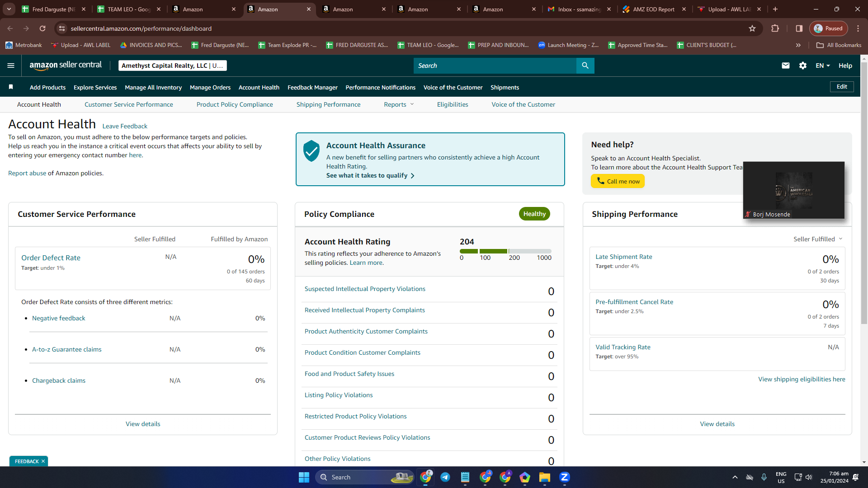Expand the hidden bookmarks chevron
868x488 pixels.
(798, 45)
